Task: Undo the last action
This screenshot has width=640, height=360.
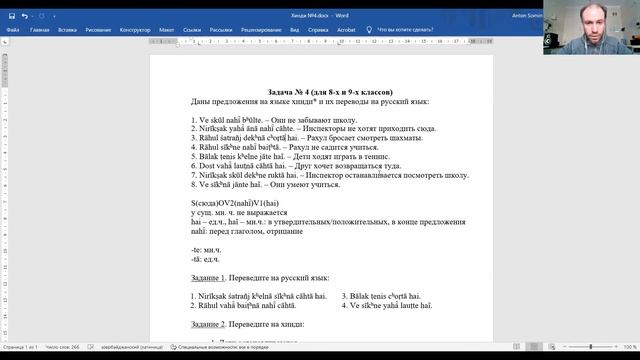Action: 24,16
